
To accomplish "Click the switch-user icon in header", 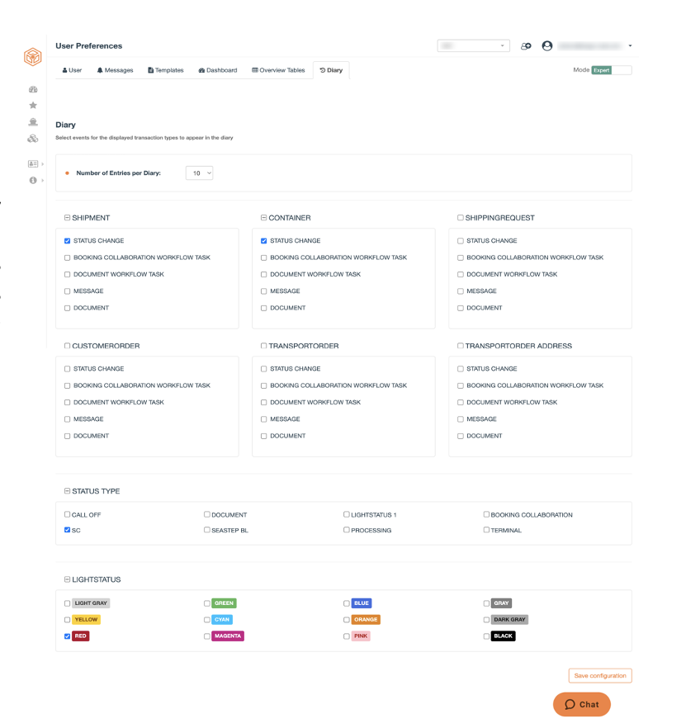I will (526, 46).
